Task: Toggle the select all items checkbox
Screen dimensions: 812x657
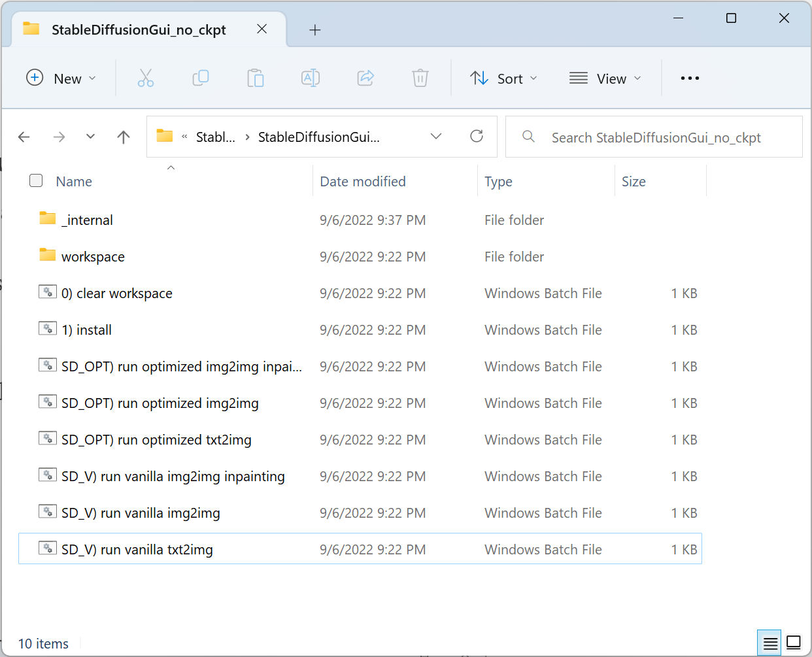Action: [x=36, y=180]
